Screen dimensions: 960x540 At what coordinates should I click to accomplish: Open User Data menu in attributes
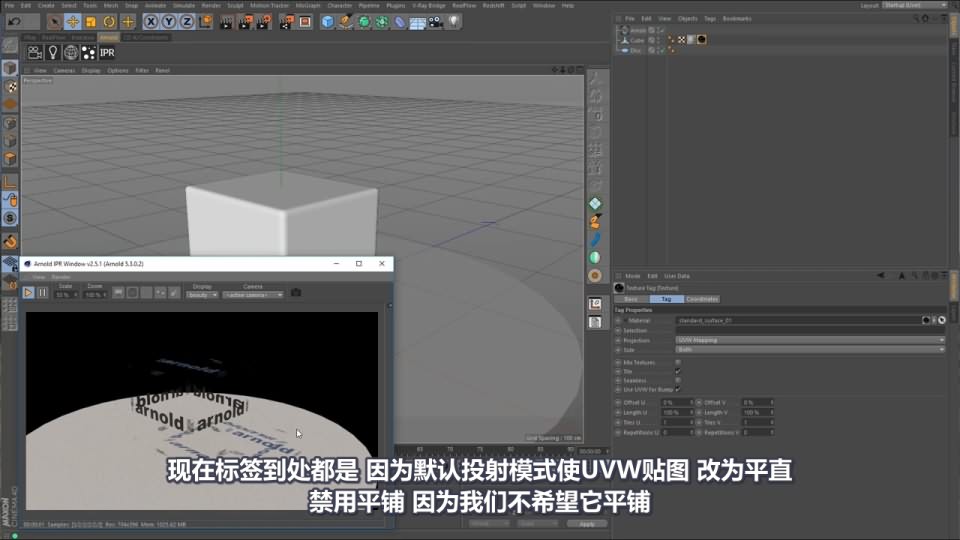(x=677, y=276)
